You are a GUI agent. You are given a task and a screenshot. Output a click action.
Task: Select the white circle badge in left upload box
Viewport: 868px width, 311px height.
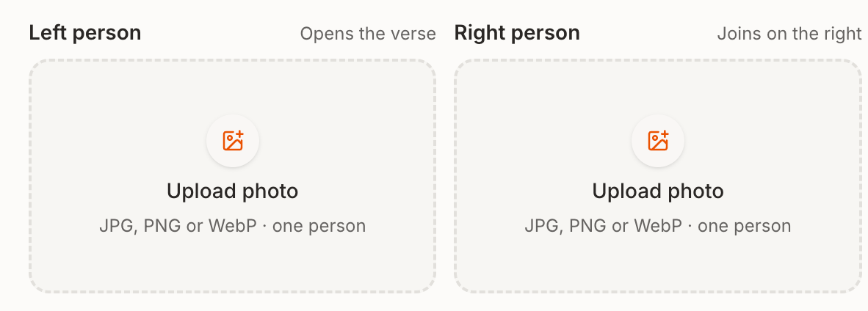click(233, 141)
